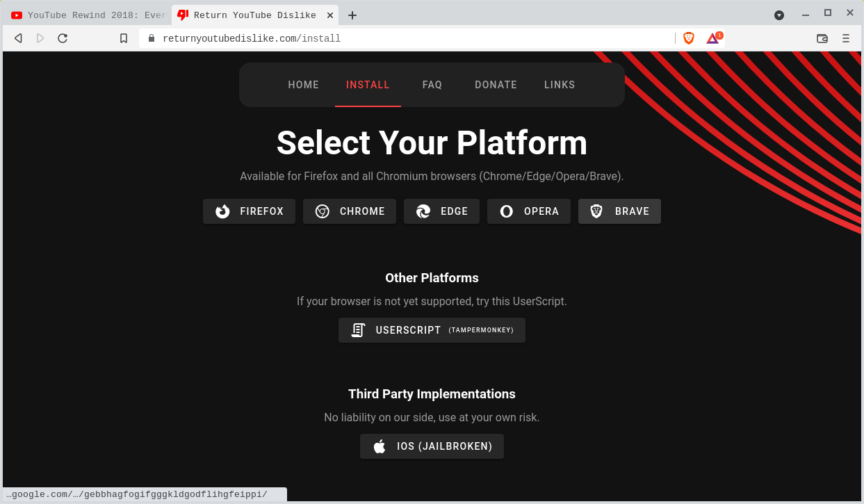Install the Tampermonkey UserScript
The height and width of the screenshot is (504, 864).
pyautogui.click(x=432, y=330)
